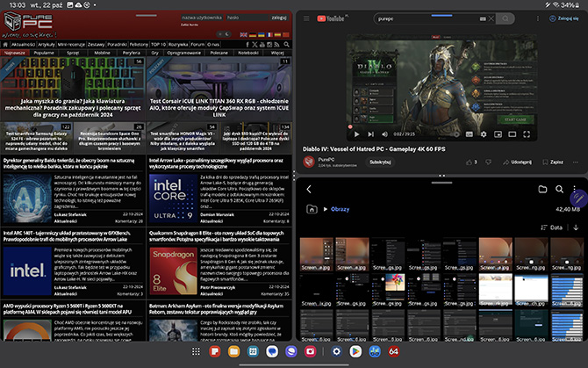Screen dimensions: 588x368
Task: Open the on-screen keyboard icon in YouTube search
Action: tap(483, 18)
